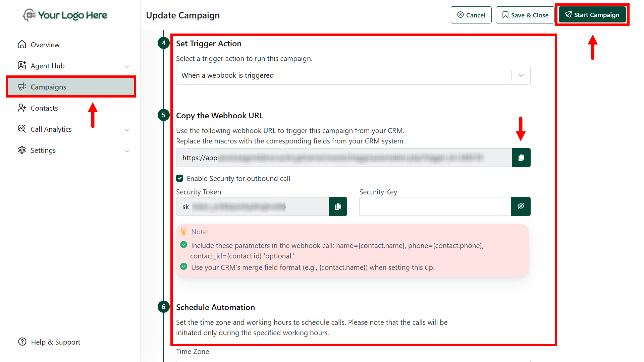Copy the webhook URL with the copy icon
This screenshot has height=362, width=644.
pyautogui.click(x=521, y=158)
